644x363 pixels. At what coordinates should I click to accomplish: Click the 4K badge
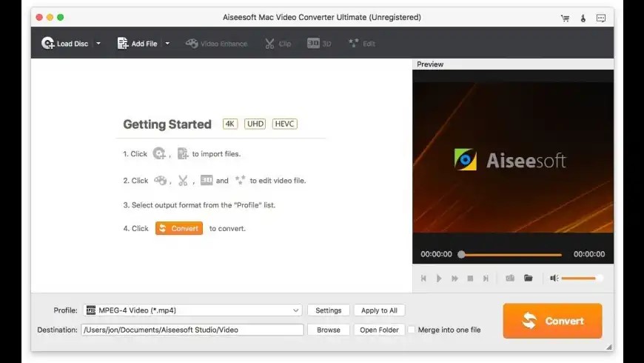230,124
